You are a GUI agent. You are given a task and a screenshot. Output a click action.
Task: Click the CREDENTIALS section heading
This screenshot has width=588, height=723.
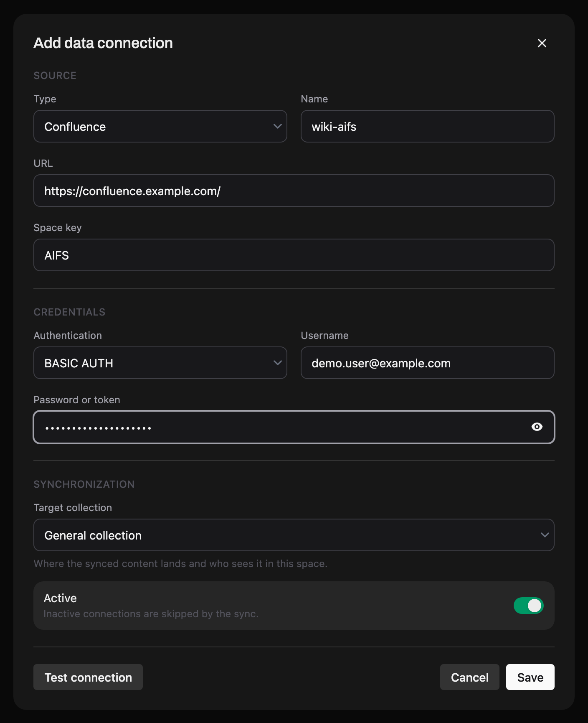click(x=69, y=312)
